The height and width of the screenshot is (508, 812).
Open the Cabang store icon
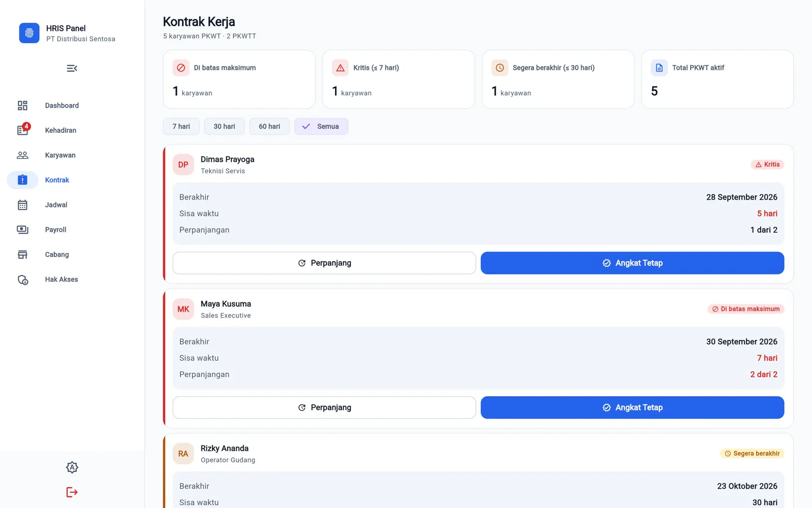coord(22,255)
